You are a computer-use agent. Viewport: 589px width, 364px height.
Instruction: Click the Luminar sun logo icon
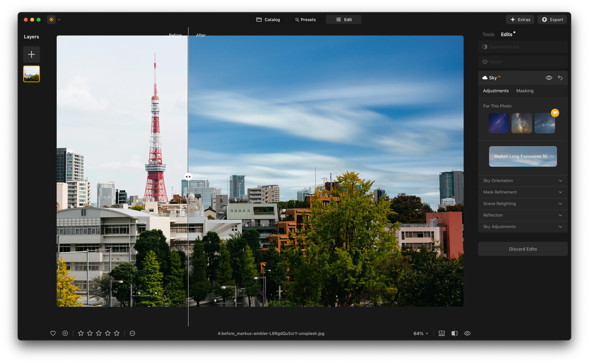(x=51, y=20)
